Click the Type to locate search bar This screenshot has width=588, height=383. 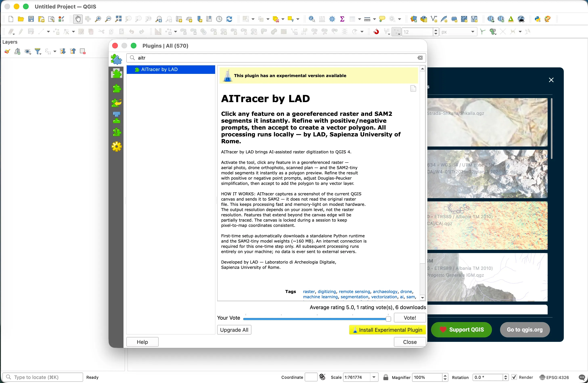[43, 377]
